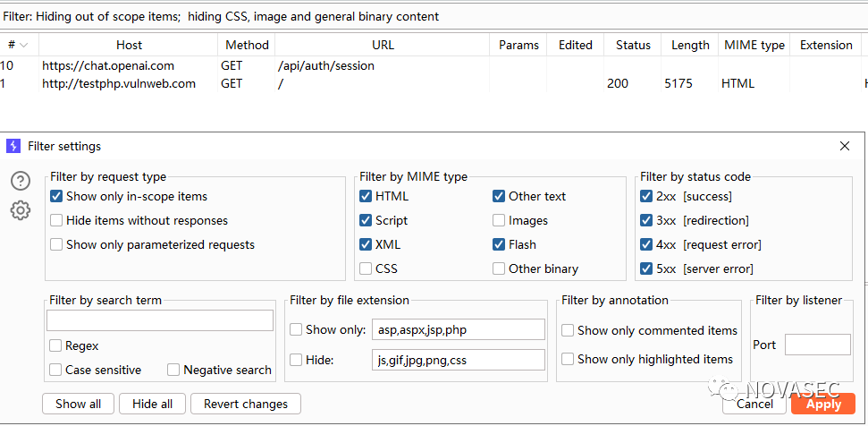Sort by the Status column header
This screenshot has height=426, width=868.
[633, 45]
